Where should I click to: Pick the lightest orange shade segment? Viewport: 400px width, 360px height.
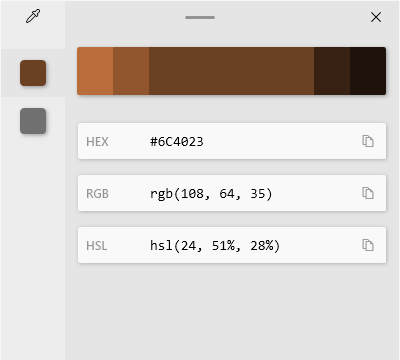click(x=95, y=71)
